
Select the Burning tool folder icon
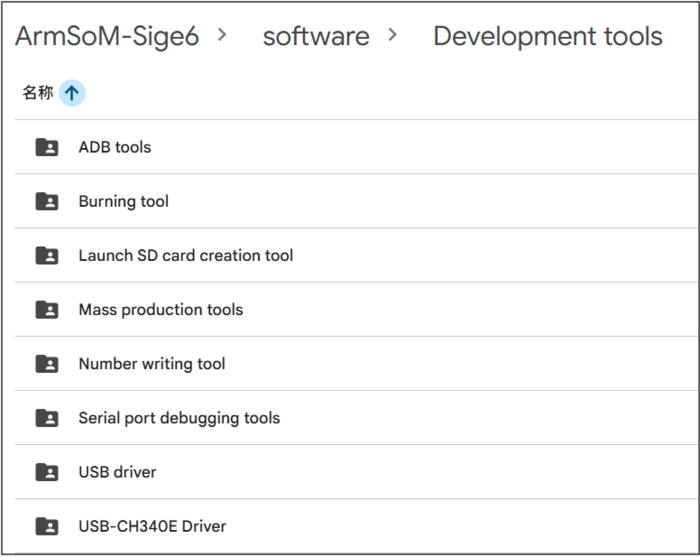[x=47, y=201]
